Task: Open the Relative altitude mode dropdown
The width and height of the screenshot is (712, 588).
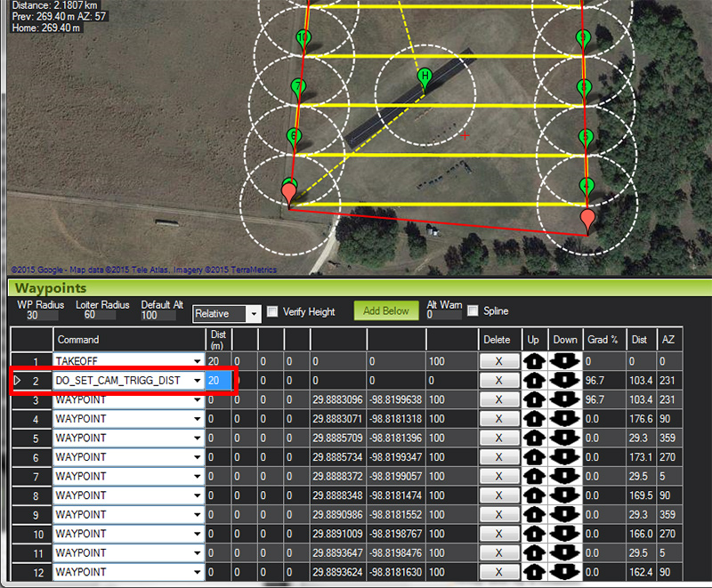Action: [254, 314]
